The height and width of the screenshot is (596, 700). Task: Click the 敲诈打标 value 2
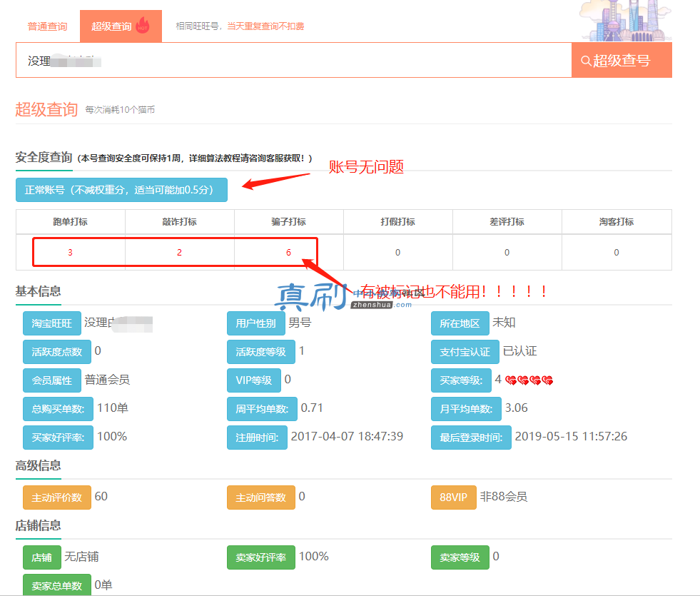[180, 253]
